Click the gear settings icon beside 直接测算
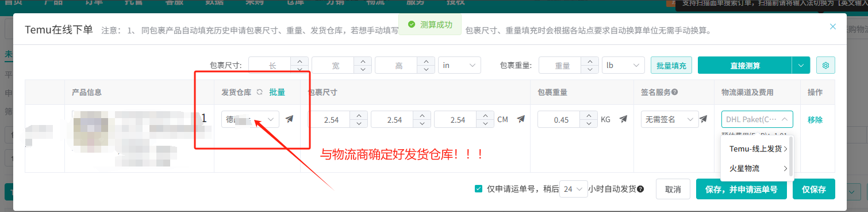868x212 pixels. pyautogui.click(x=825, y=66)
